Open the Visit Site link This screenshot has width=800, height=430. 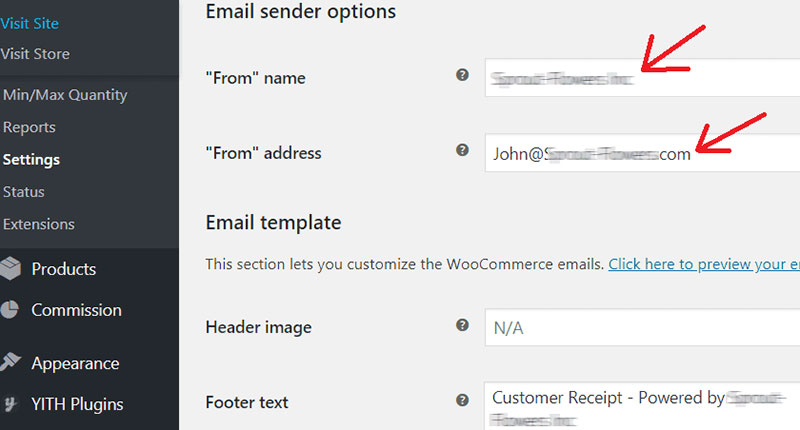point(29,23)
